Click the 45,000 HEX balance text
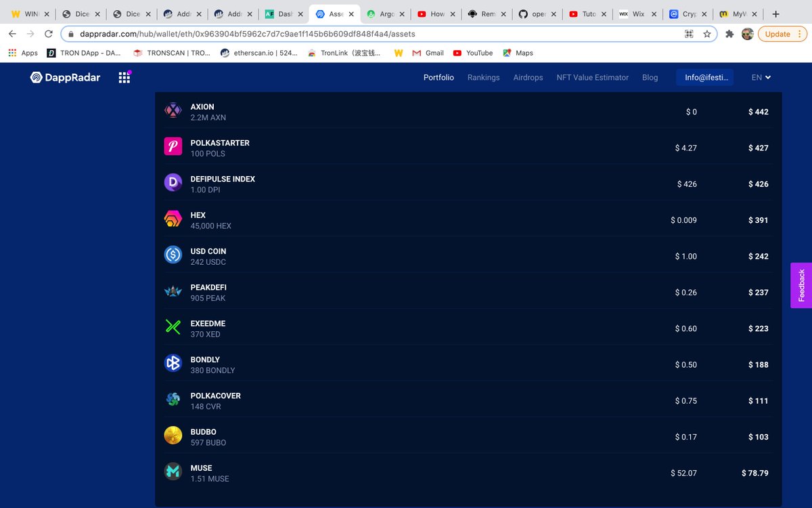The height and width of the screenshot is (508, 812). [211, 226]
